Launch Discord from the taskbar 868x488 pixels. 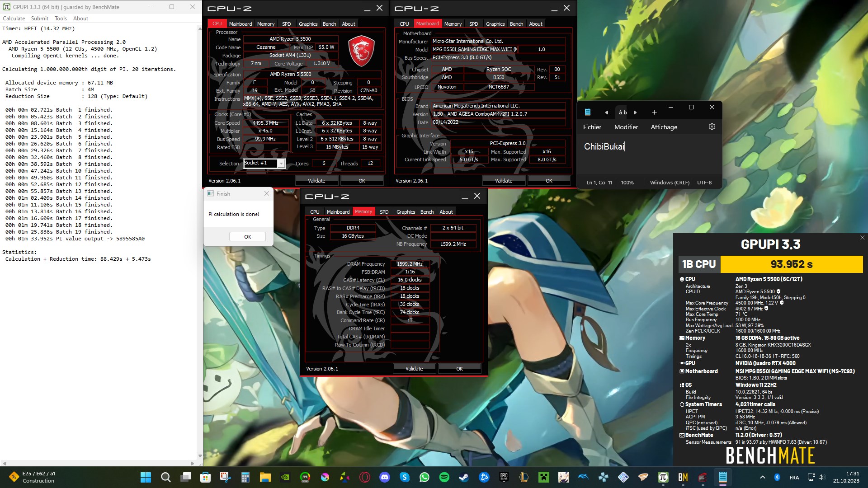[x=384, y=477]
